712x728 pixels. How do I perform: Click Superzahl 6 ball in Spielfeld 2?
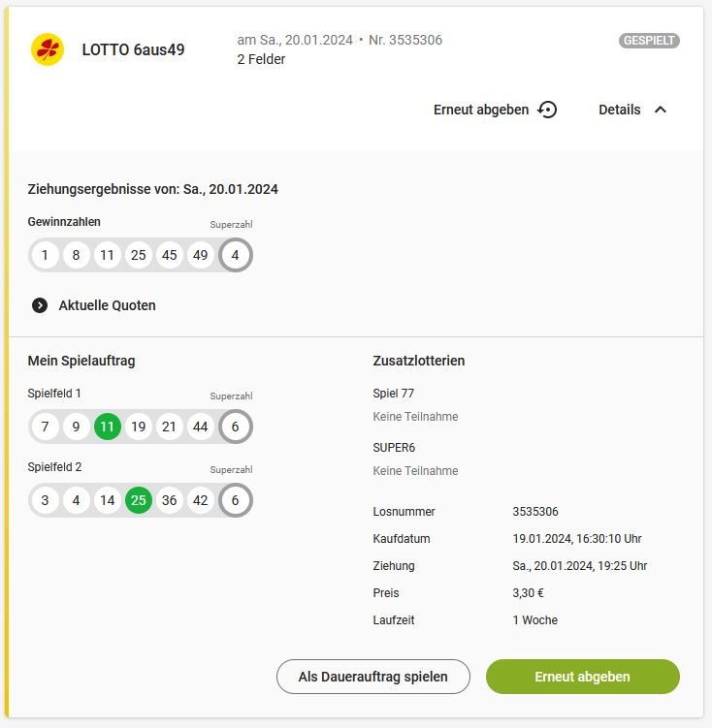point(236,500)
